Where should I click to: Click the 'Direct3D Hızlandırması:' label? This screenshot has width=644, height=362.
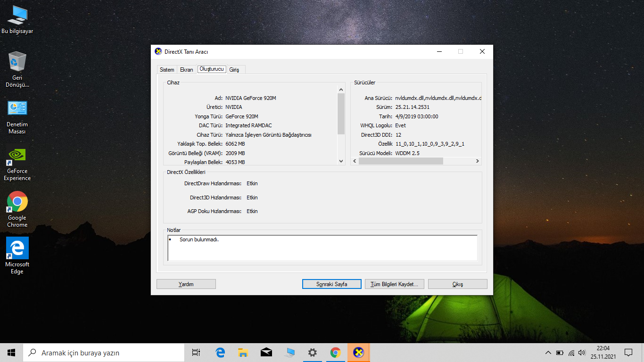[x=215, y=197]
